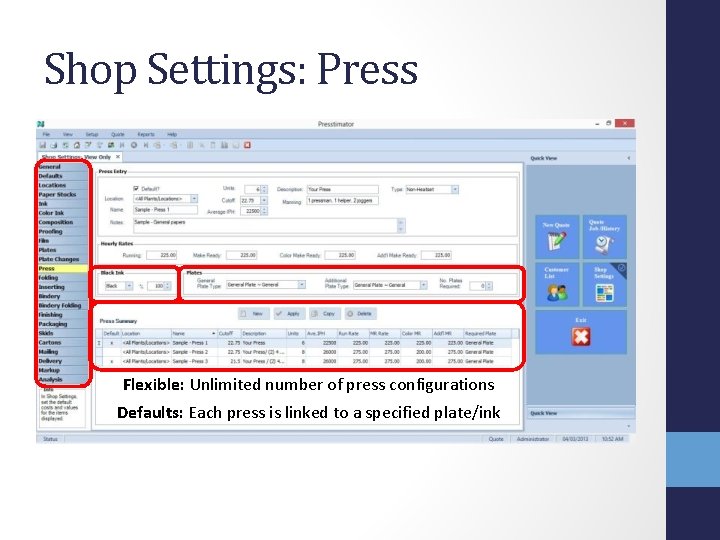
Task: Click the home icon in the toolbar
Action: point(77,145)
